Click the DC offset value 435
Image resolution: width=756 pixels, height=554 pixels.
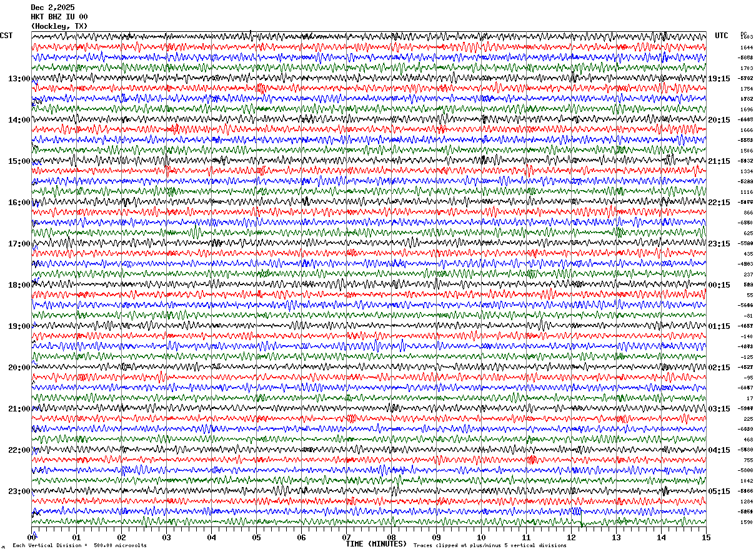(x=748, y=254)
